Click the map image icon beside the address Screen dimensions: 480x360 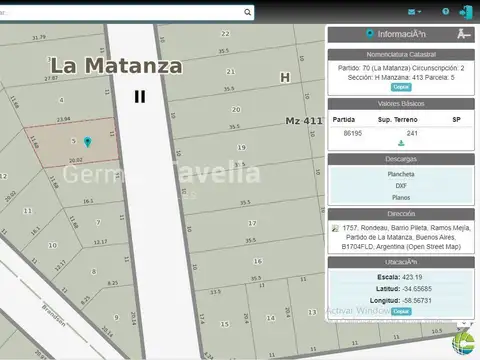[335, 228]
